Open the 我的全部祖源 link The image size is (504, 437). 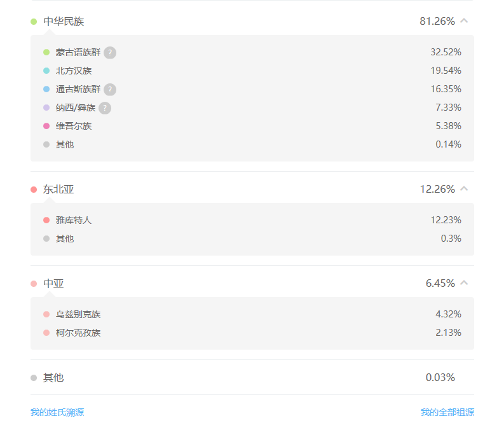click(447, 412)
